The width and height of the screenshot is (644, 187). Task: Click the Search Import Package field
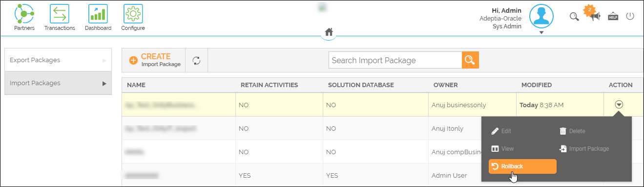point(395,60)
